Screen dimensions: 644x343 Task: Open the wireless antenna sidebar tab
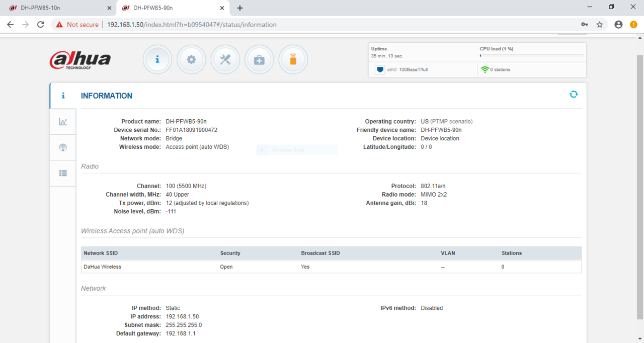[63, 148]
